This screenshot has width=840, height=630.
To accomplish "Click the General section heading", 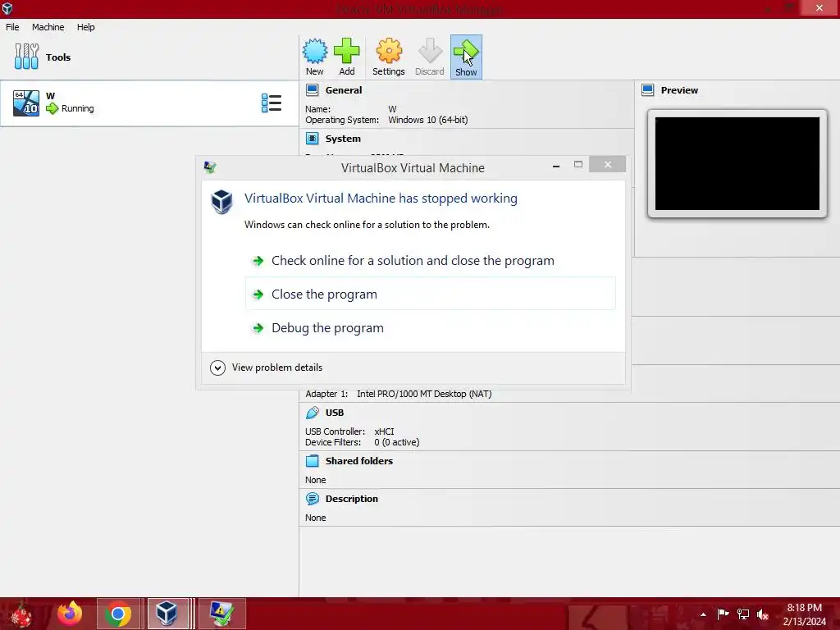I will (344, 90).
